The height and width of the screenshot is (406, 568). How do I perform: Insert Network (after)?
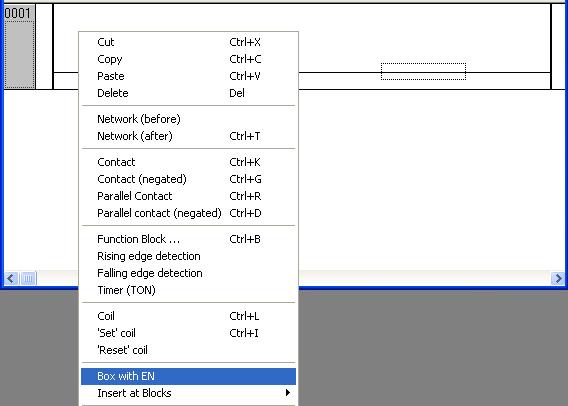click(188, 136)
